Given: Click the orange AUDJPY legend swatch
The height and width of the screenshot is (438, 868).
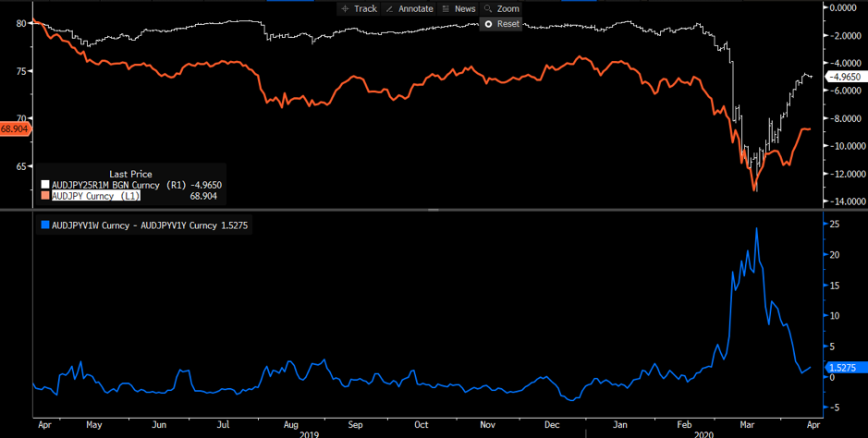Looking at the screenshot, I should click(45, 196).
